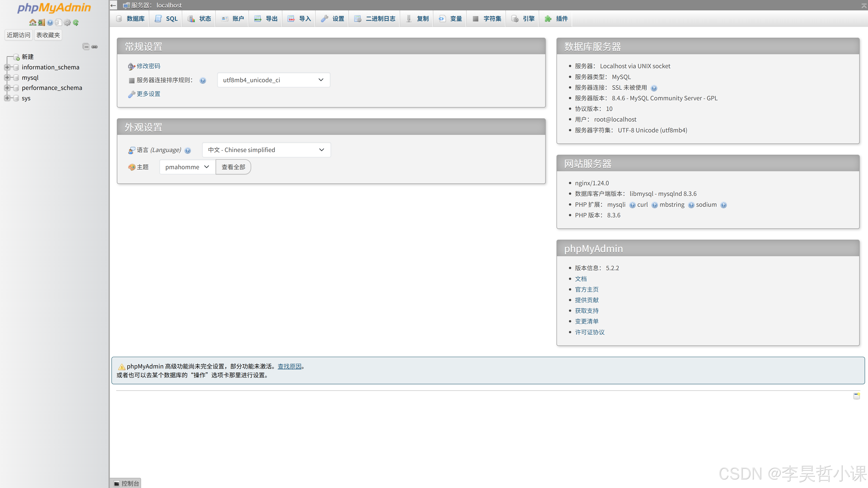The width and height of the screenshot is (868, 488).
Task: Click help icon after mysqli extension
Action: pyautogui.click(x=632, y=205)
